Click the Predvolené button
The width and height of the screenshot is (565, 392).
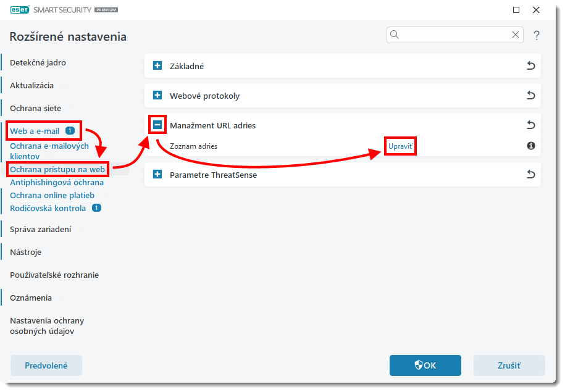pyautogui.click(x=46, y=365)
